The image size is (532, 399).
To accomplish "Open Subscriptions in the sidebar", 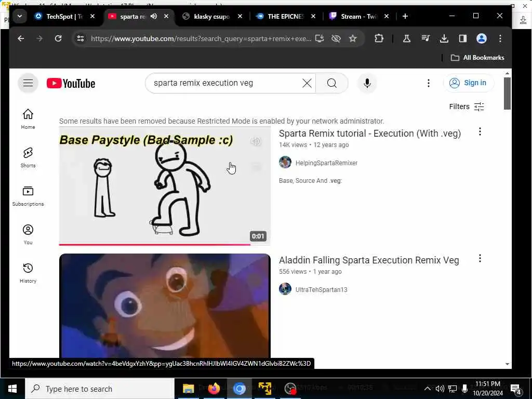I will click(x=28, y=196).
